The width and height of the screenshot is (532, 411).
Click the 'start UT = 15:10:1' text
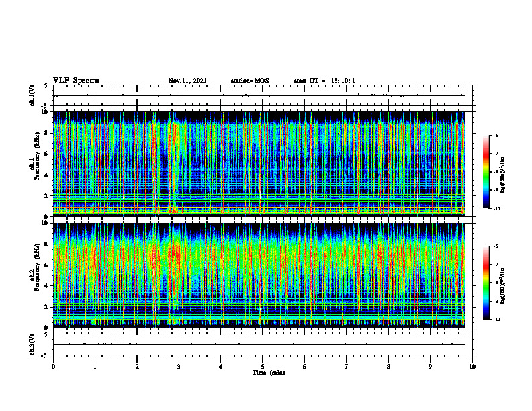coord(324,81)
